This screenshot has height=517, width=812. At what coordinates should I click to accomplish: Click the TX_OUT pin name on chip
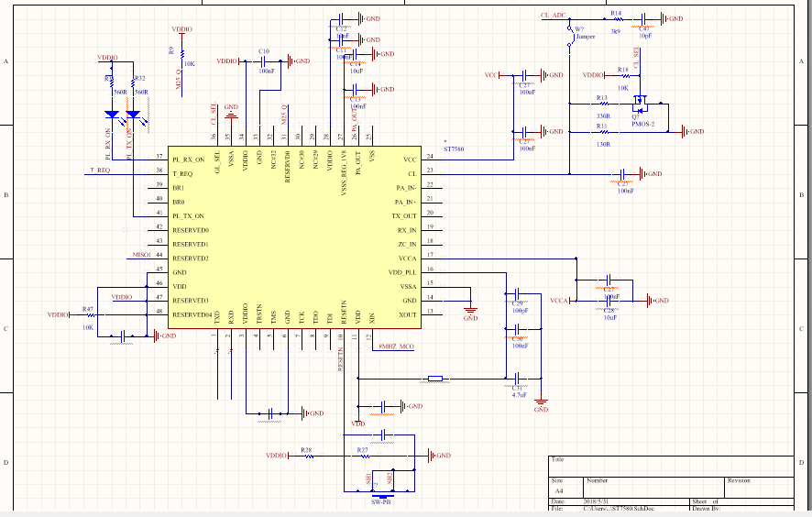[x=403, y=216]
